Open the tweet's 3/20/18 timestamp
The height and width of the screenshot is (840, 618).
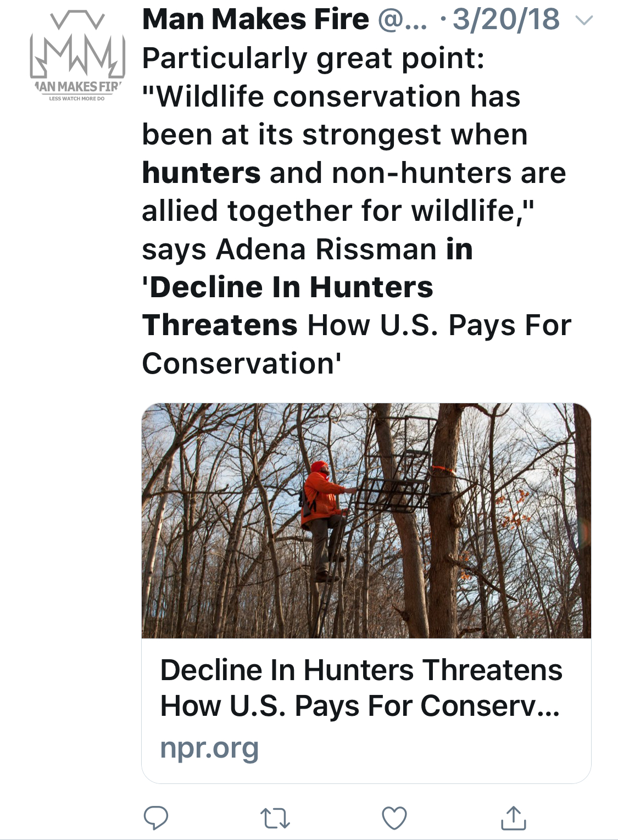[x=506, y=20]
